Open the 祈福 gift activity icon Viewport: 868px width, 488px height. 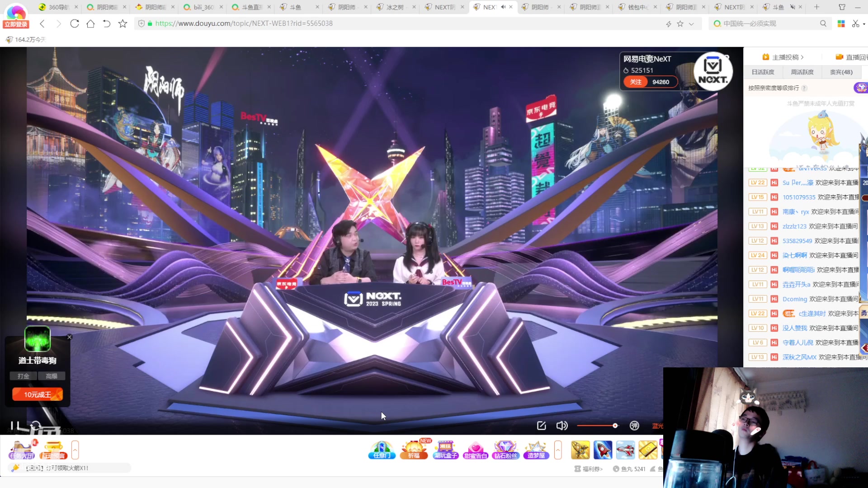pyautogui.click(x=414, y=450)
